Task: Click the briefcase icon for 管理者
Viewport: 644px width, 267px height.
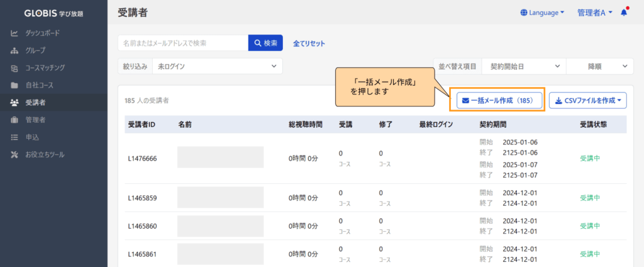Action: 14,120
